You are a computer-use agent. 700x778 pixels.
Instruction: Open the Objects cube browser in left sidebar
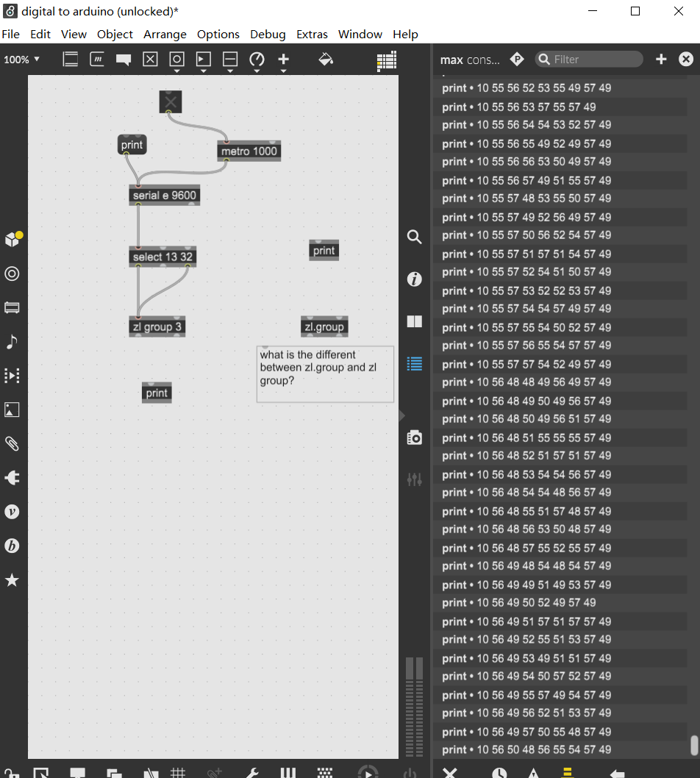pos(13,239)
